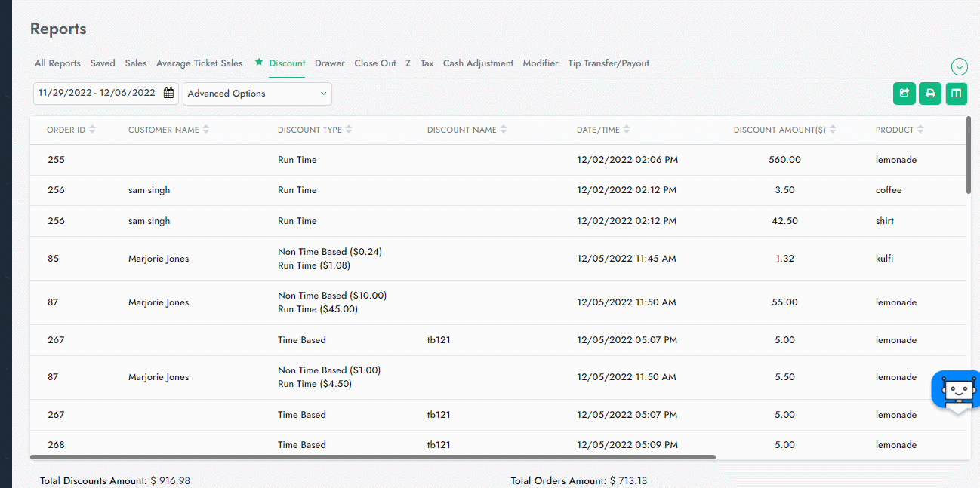Expand the green circled chevron
980x488 pixels.
pos(959,67)
